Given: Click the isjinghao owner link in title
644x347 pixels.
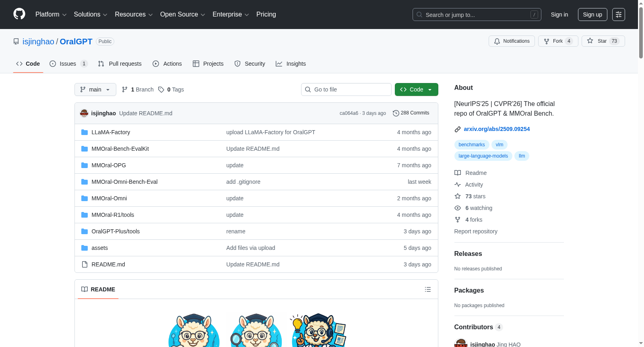Looking at the screenshot, I should pos(38,42).
